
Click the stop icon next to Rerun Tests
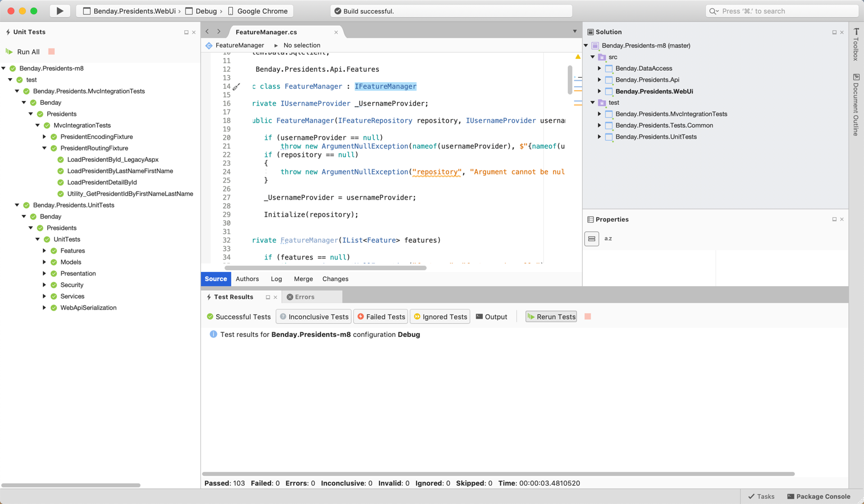tap(587, 316)
